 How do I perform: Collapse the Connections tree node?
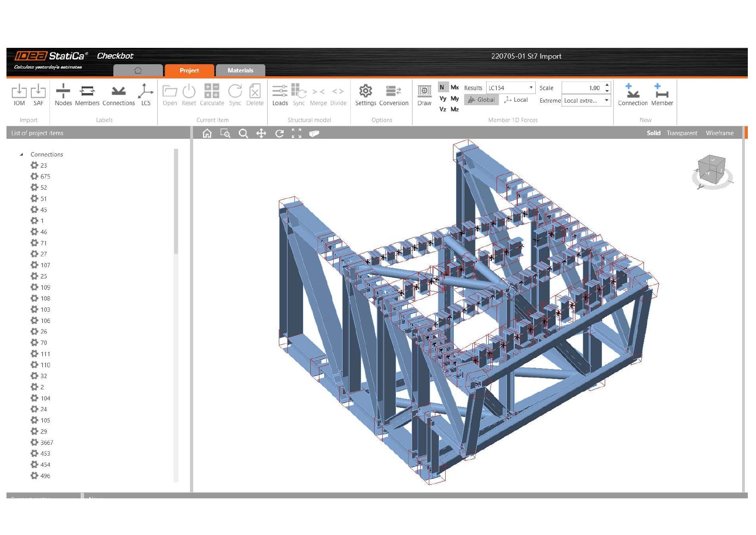tap(22, 154)
